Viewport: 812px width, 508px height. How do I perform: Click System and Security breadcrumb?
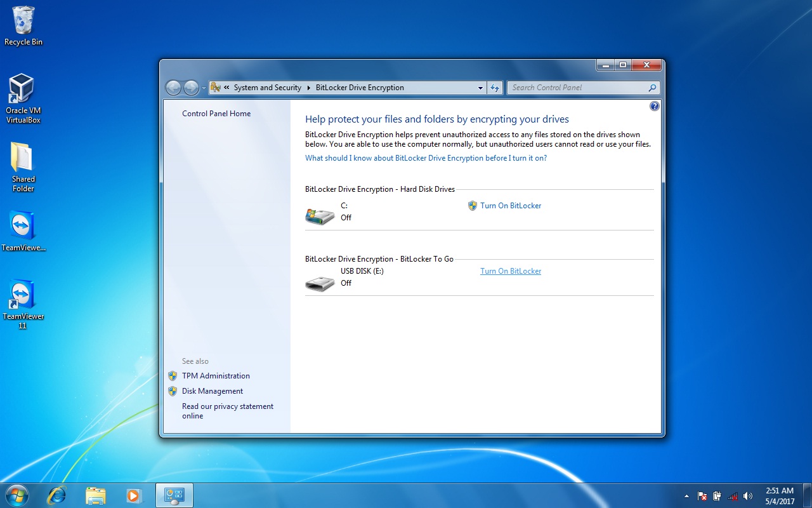267,88
